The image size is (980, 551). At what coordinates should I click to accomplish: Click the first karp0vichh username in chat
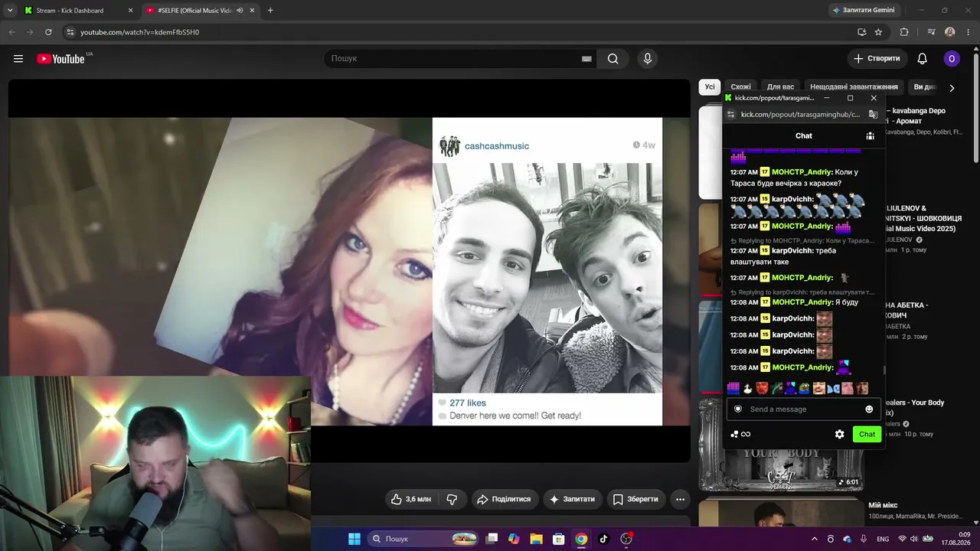coord(793,199)
